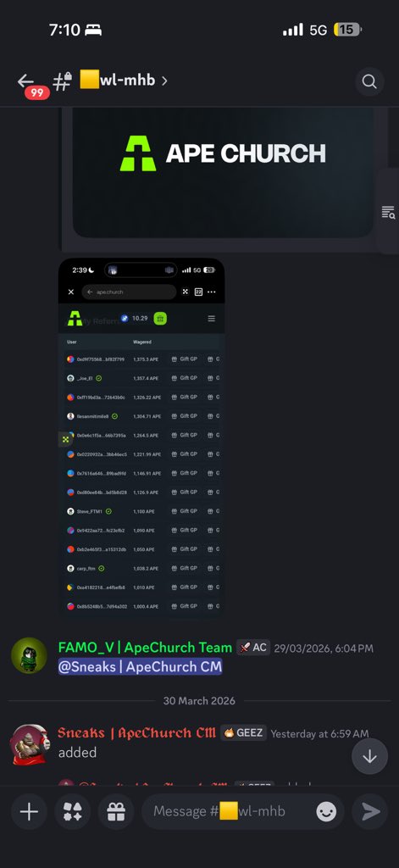Open Sneaks | ApeChurch CM username
This screenshot has height=868, width=399.
point(136,733)
